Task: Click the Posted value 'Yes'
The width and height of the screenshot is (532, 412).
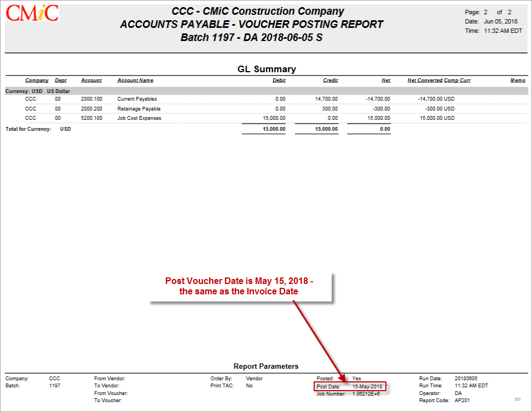Action: pyautogui.click(x=357, y=379)
